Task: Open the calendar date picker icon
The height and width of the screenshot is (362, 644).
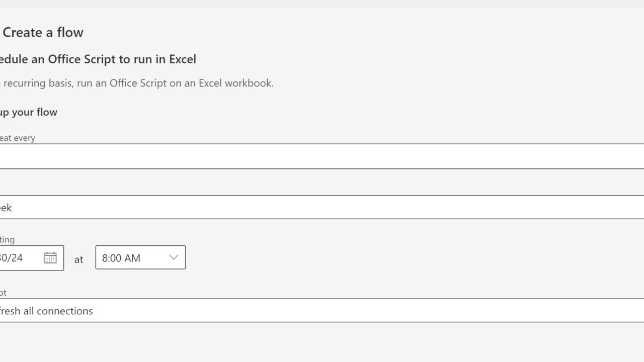Action: coord(50,258)
